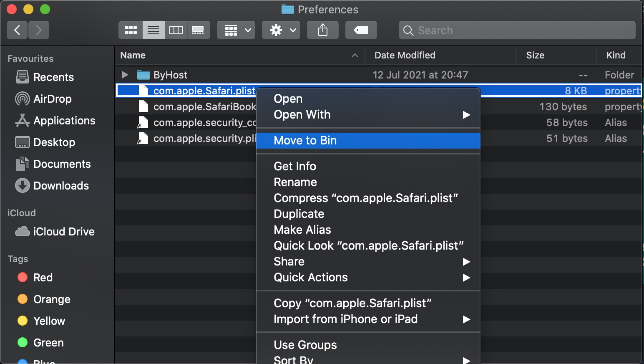Viewport: 644px width, 364px height.
Task: Choose Rename from the context menu
Action: tap(368, 182)
